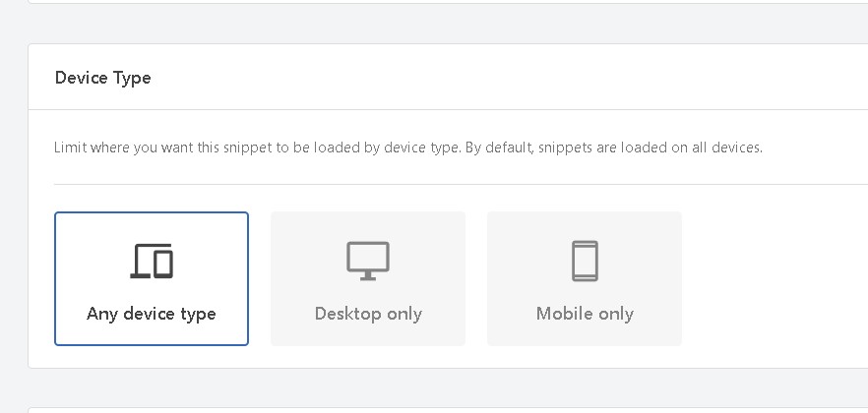868x413 pixels.
Task: Select the Any device type option
Action: point(152,279)
